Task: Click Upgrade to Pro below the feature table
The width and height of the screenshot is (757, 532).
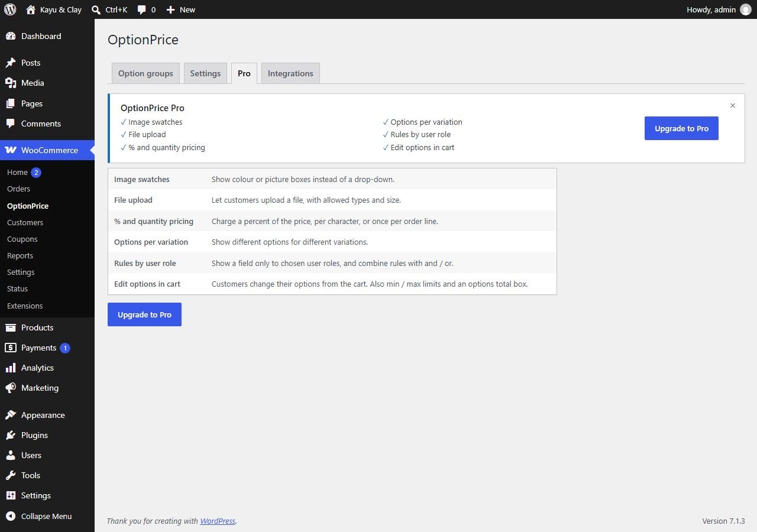Action: [x=144, y=314]
